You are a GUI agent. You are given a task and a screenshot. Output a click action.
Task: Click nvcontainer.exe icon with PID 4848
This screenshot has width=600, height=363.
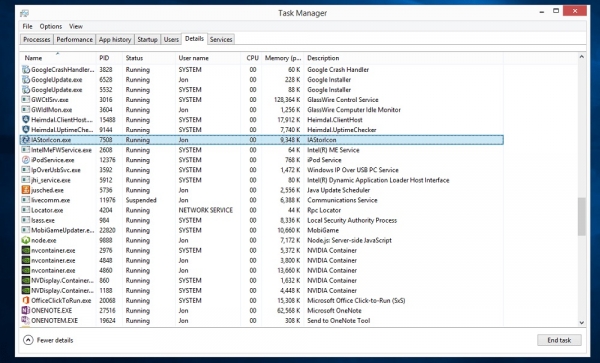26,260
